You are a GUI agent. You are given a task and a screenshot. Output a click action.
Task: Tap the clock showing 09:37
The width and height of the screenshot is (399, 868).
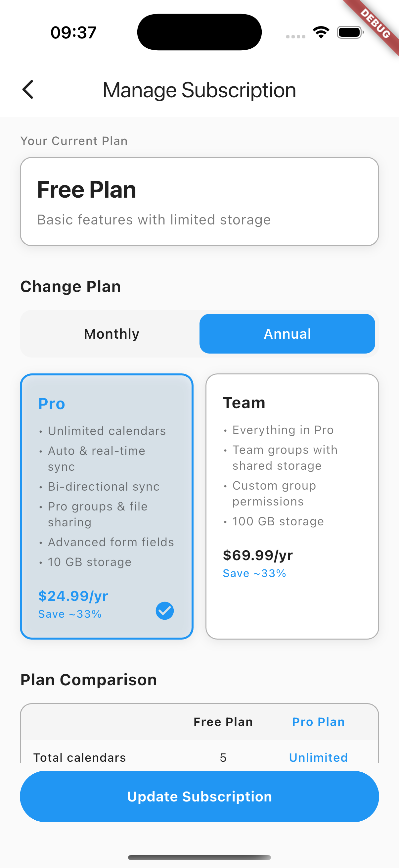pos(73,32)
